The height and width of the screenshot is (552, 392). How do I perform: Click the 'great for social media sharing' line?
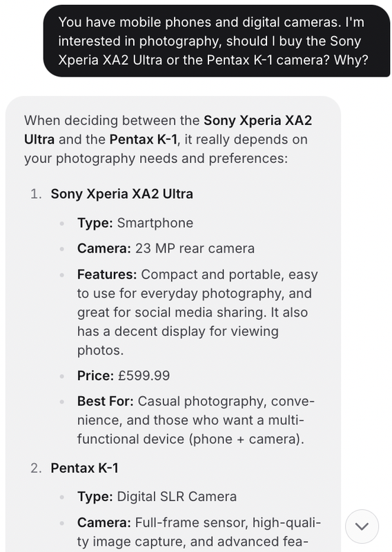pyautogui.click(x=193, y=313)
